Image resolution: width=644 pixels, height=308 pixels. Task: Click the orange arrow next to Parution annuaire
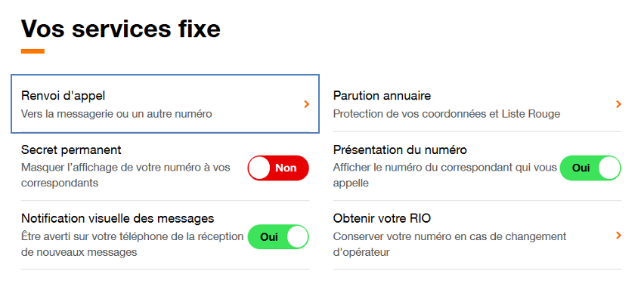click(618, 104)
